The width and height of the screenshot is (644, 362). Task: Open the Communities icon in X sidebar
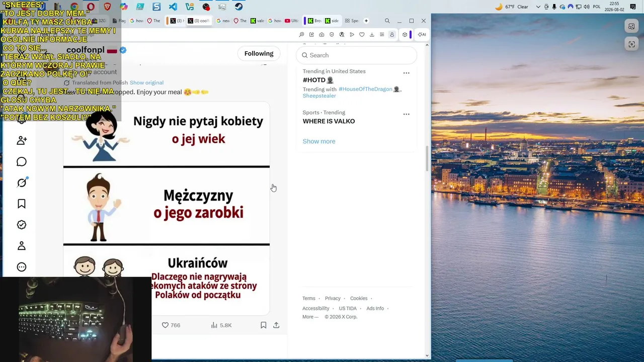coord(22,140)
